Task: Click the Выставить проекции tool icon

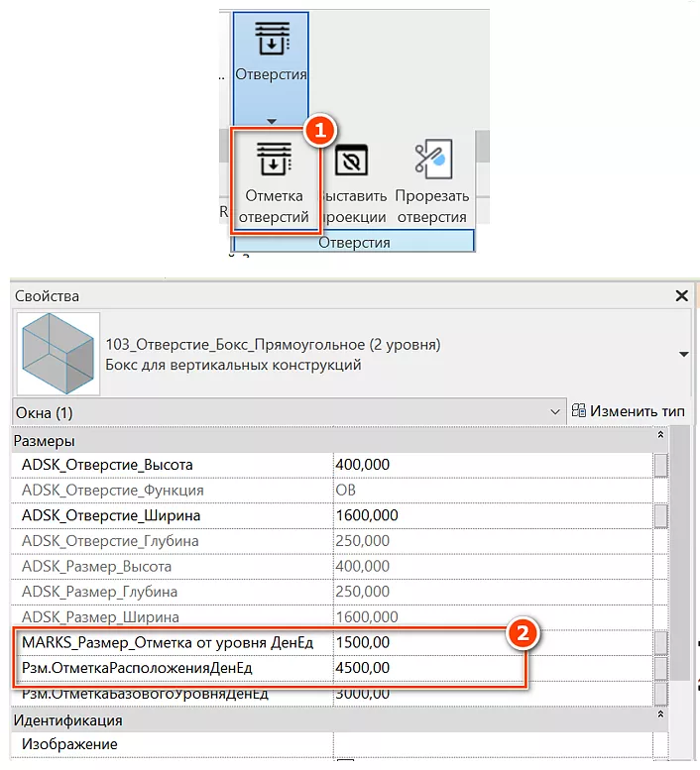Action: [350, 162]
